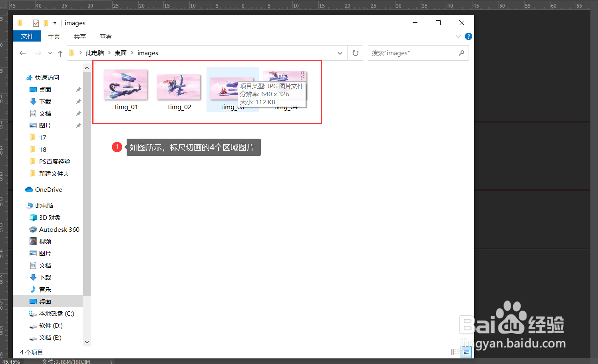Open 视频 in the sidebar
The width and height of the screenshot is (598, 364).
45,242
